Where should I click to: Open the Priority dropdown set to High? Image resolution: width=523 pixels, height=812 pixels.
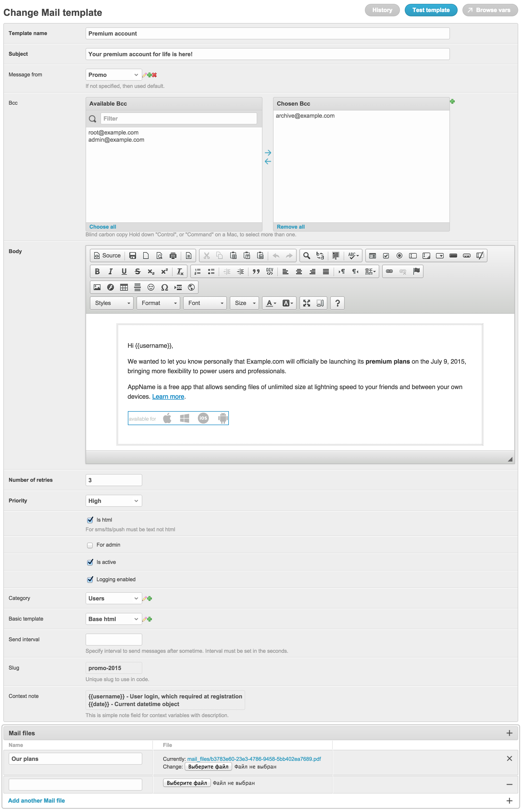113,501
